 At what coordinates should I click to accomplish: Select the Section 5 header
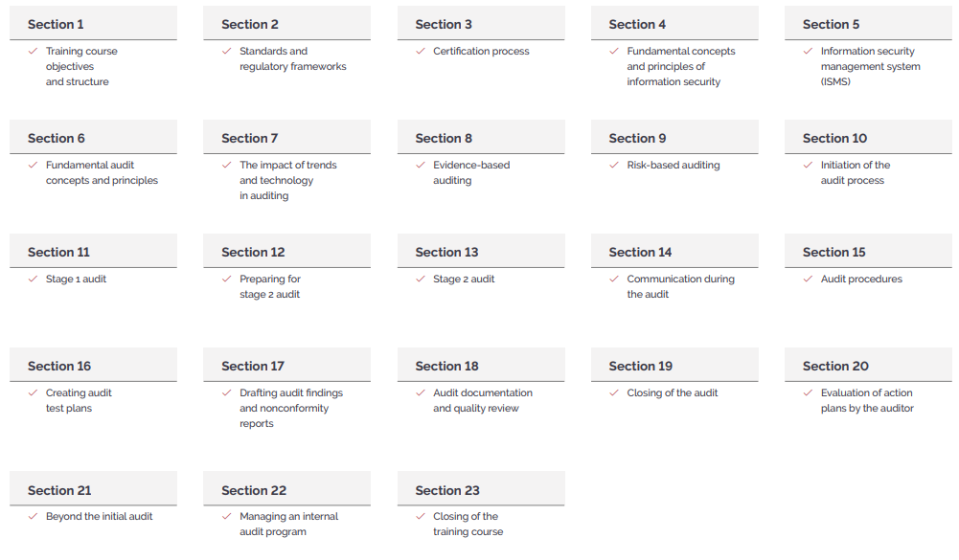coord(869,24)
